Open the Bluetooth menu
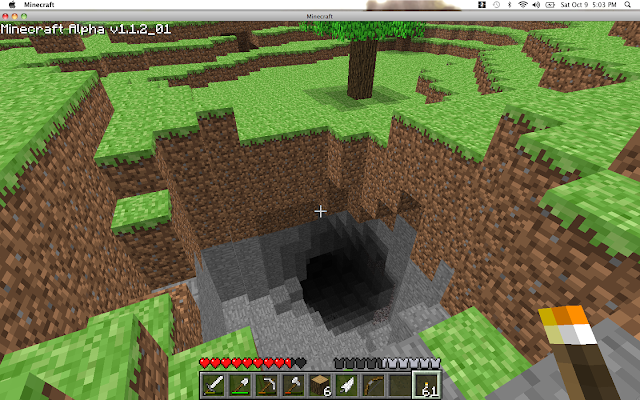This screenshot has height=400, width=640. 509,4
